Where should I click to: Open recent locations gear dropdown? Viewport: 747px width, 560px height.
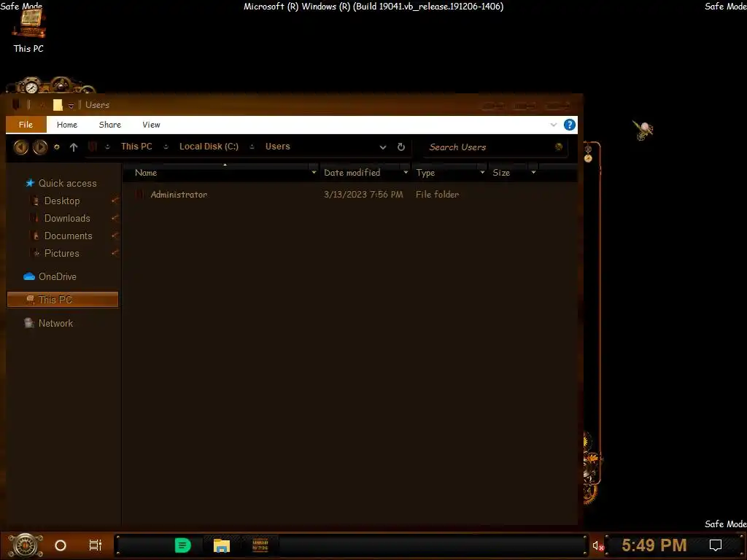tap(57, 147)
